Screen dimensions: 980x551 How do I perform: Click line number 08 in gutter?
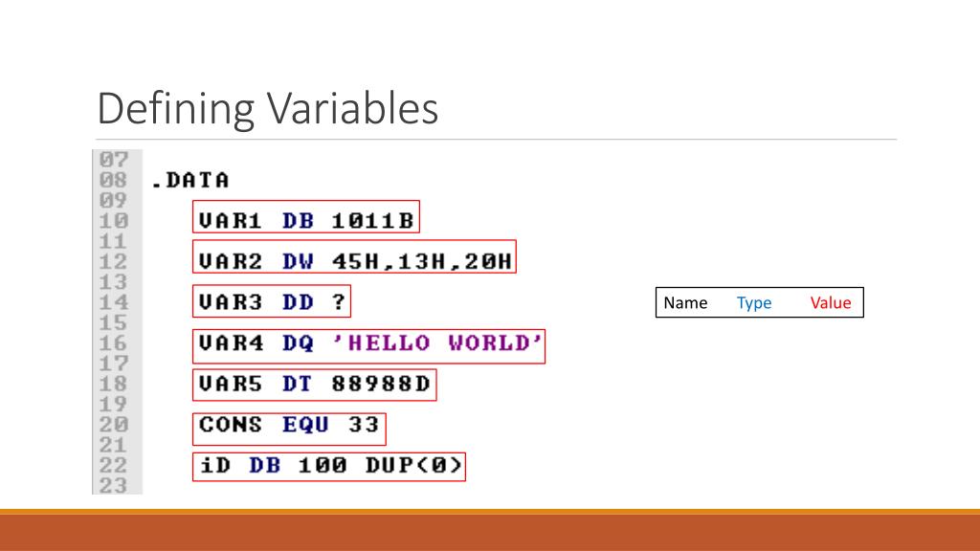(x=114, y=181)
